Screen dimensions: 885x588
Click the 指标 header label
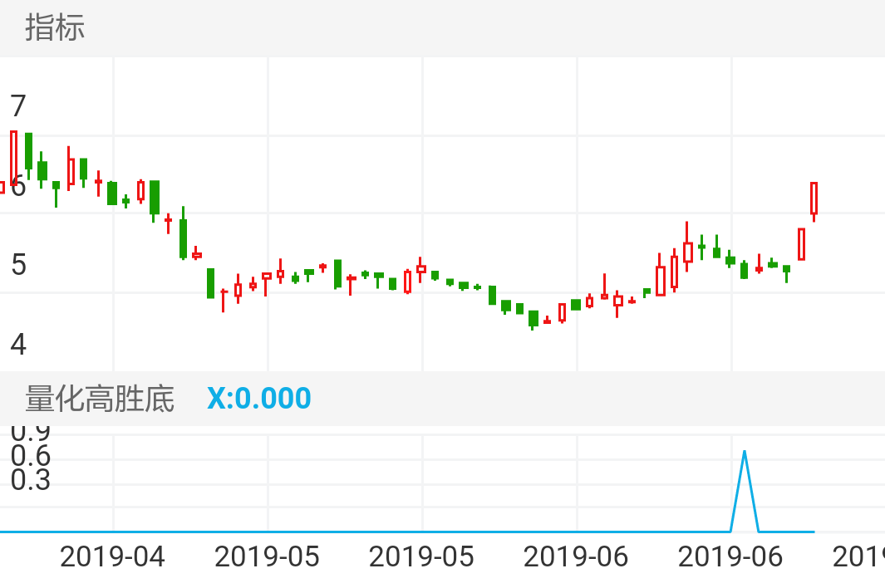pyautogui.click(x=55, y=27)
